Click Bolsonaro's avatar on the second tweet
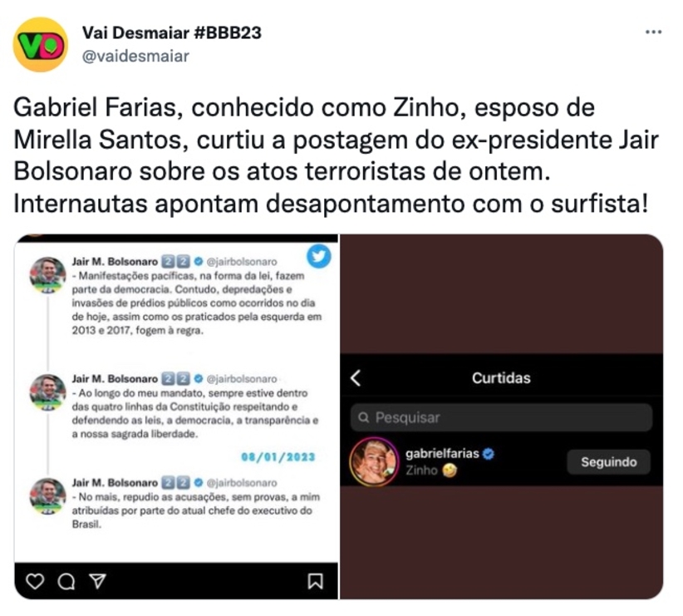Image resolution: width=683 pixels, height=616 pixels. [48, 392]
